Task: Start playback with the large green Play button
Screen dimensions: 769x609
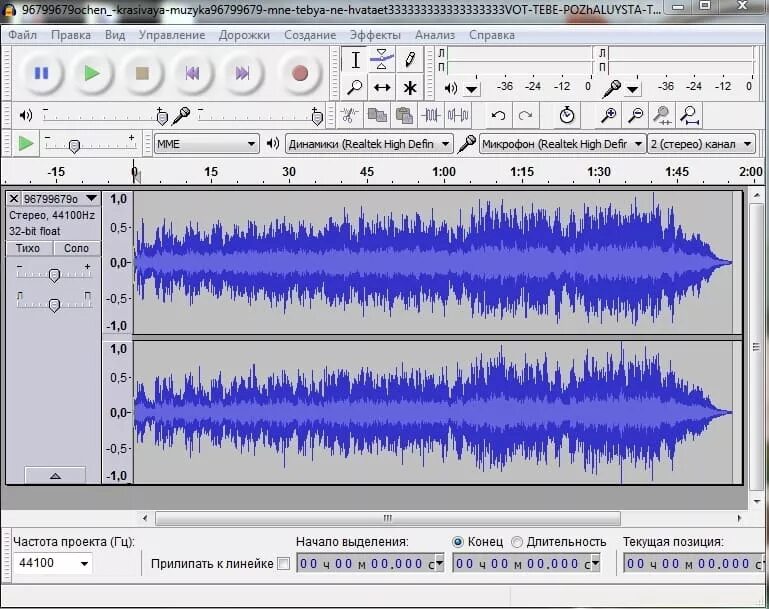Action: (x=92, y=74)
